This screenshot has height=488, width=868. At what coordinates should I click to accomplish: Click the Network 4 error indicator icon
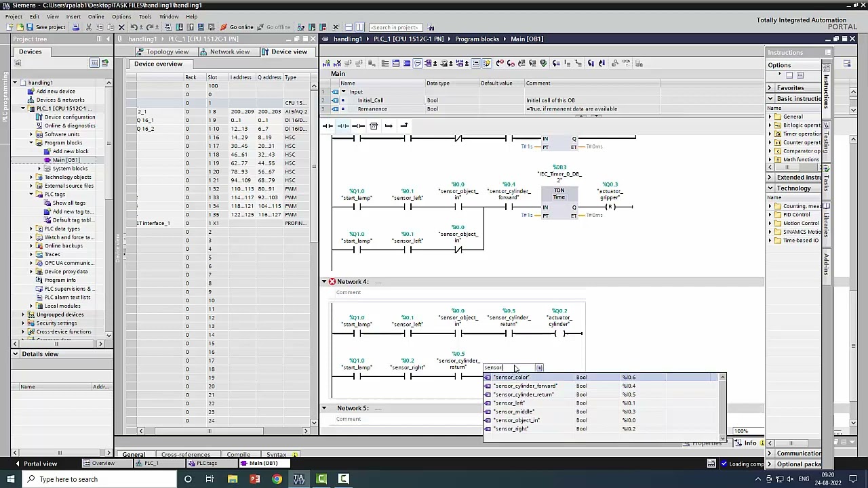point(332,281)
